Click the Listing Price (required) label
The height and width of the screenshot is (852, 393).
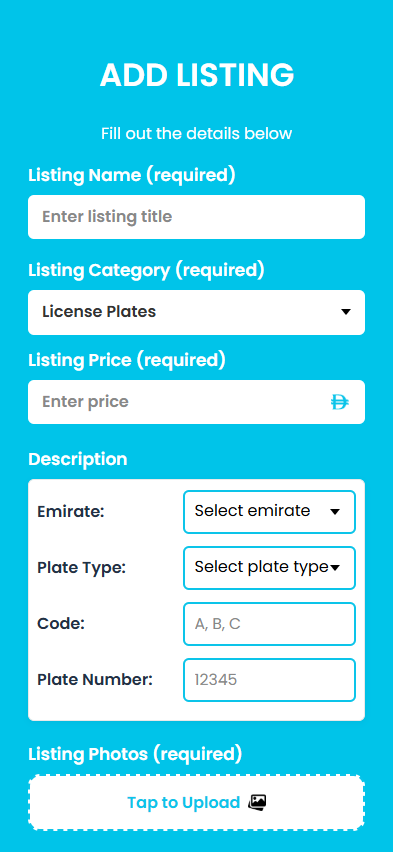(126, 360)
